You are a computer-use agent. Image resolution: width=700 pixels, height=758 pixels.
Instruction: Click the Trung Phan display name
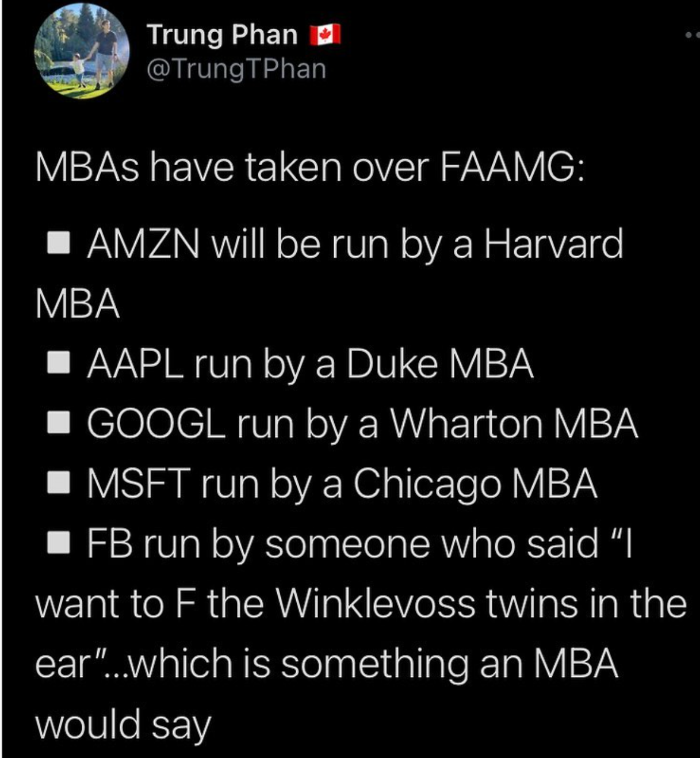(222, 35)
